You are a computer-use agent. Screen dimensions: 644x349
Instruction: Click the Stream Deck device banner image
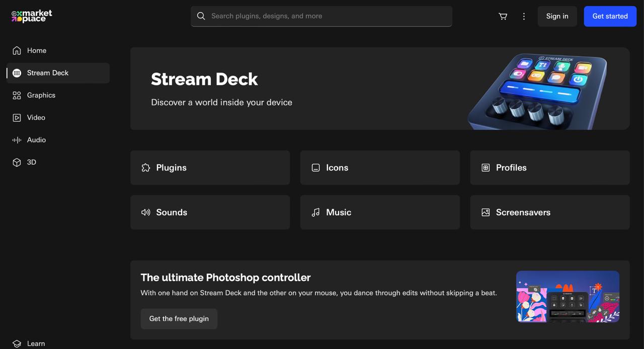[537, 91]
